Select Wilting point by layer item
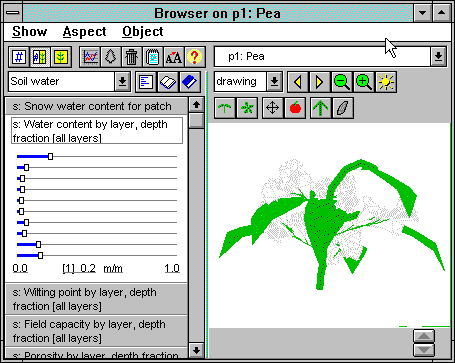 point(97,299)
